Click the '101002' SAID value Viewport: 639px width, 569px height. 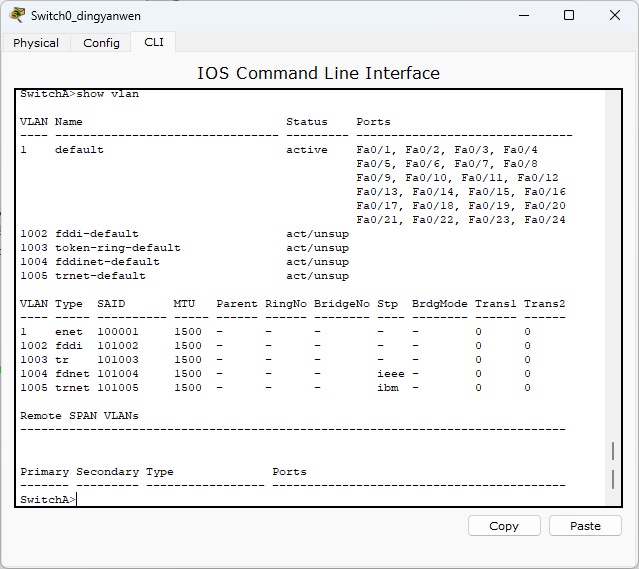coord(118,346)
